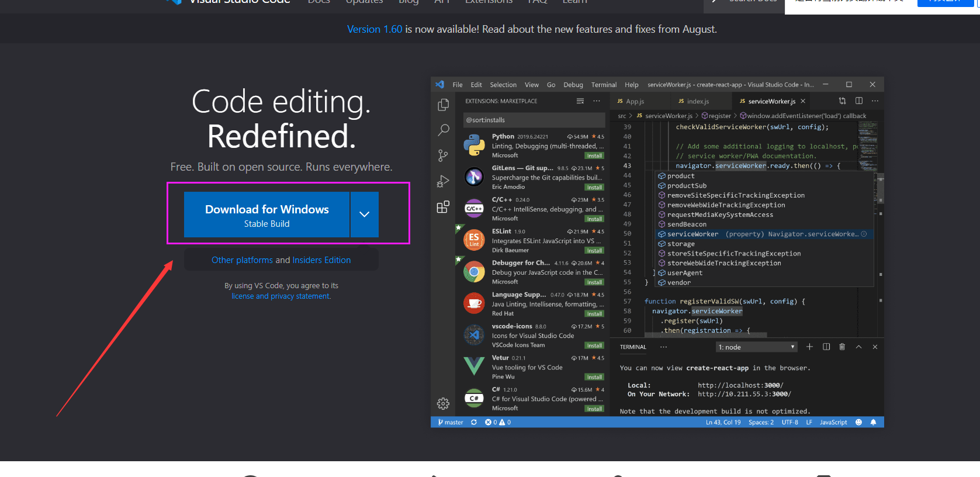
Task: Click errors and warnings count in status bar
Action: tap(498, 422)
